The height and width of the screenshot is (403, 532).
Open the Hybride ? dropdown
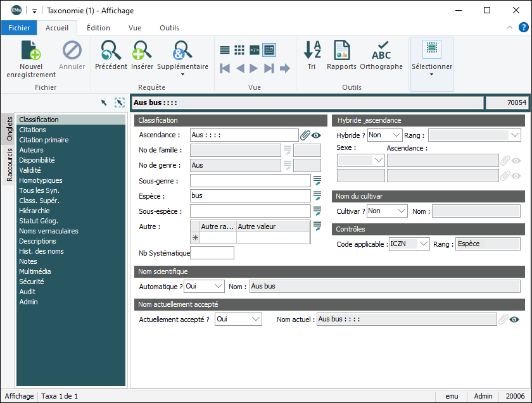pyautogui.click(x=397, y=135)
